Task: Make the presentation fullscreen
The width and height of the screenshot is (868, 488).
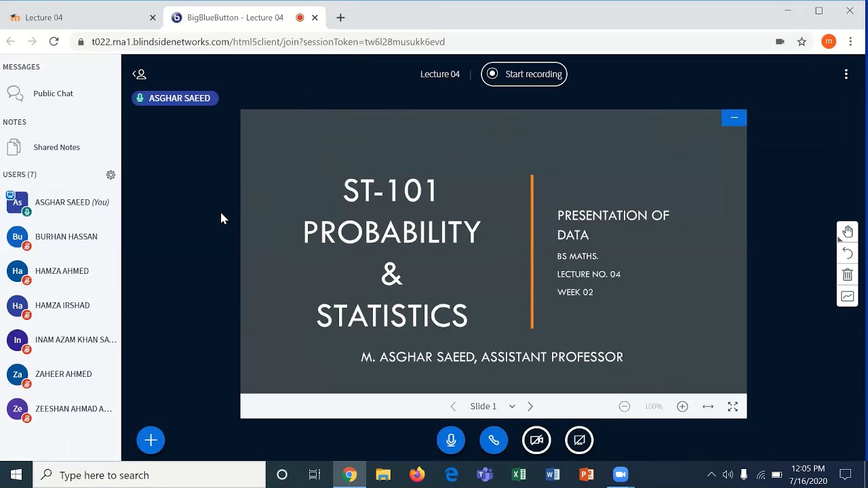Action: (732, 407)
